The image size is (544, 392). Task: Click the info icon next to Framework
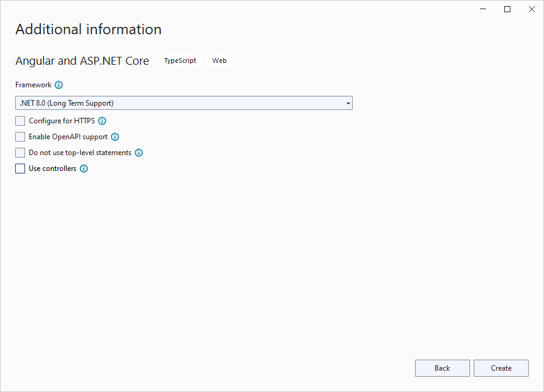(59, 85)
